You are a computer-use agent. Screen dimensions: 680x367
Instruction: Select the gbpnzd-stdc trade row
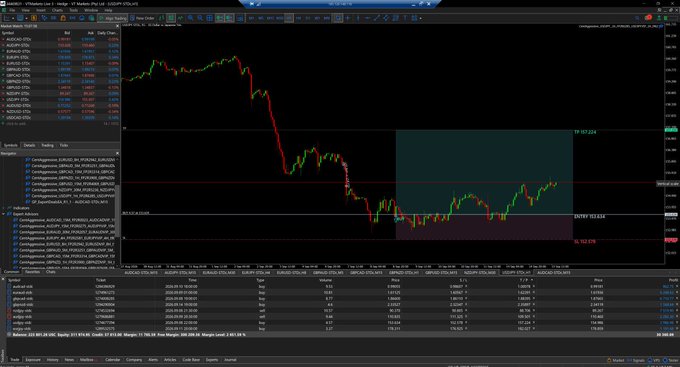343,305
